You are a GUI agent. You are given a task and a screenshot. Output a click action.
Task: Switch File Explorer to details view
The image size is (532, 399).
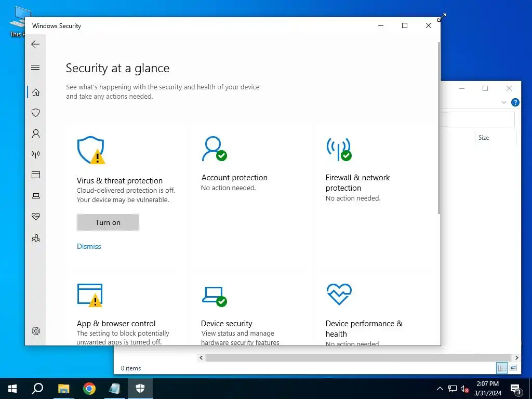(502, 368)
